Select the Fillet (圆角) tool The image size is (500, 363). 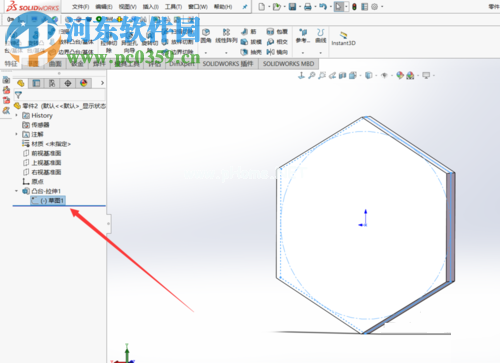(x=206, y=36)
